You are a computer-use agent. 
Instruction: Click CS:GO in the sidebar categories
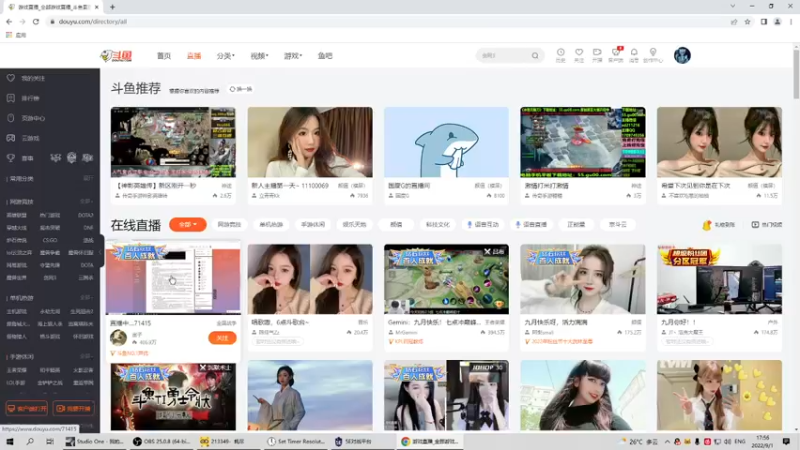[x=50, y=240]
